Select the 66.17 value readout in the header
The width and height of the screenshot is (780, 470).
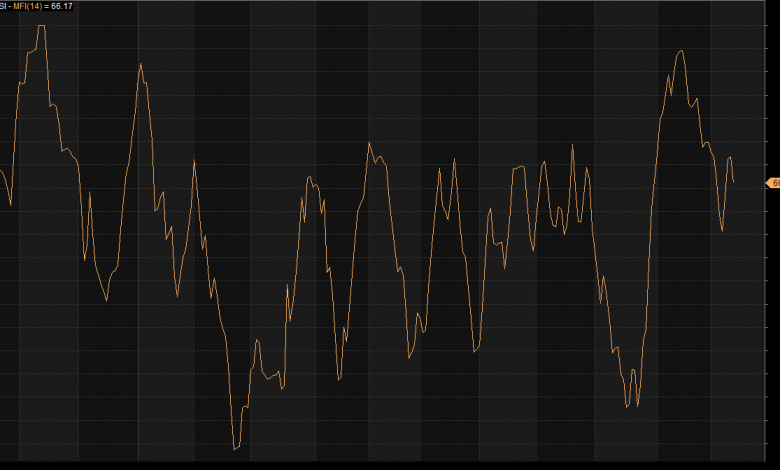62,6
